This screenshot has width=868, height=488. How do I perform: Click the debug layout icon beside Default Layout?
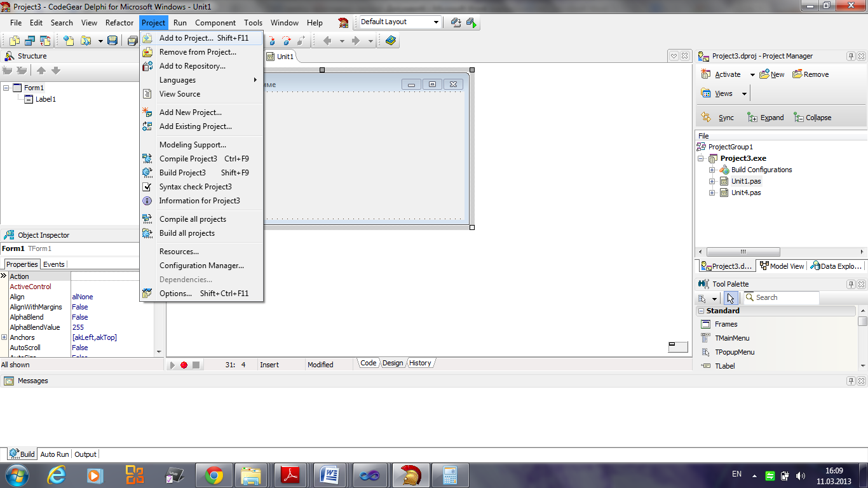coord(471,22)
